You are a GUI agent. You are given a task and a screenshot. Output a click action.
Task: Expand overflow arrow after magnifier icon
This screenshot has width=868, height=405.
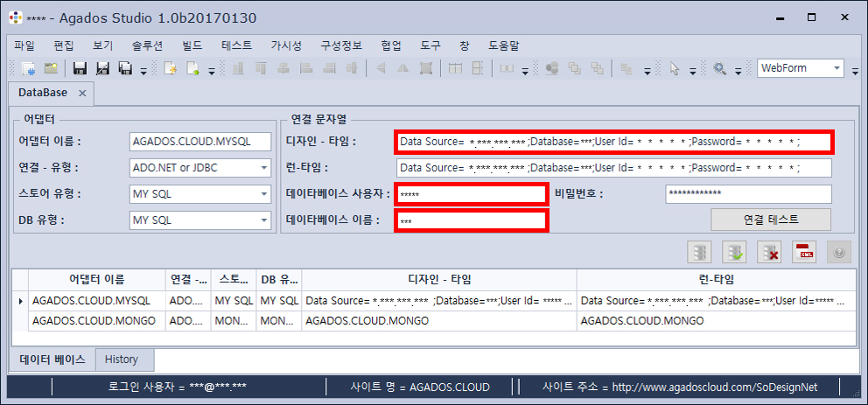[738, 70]
